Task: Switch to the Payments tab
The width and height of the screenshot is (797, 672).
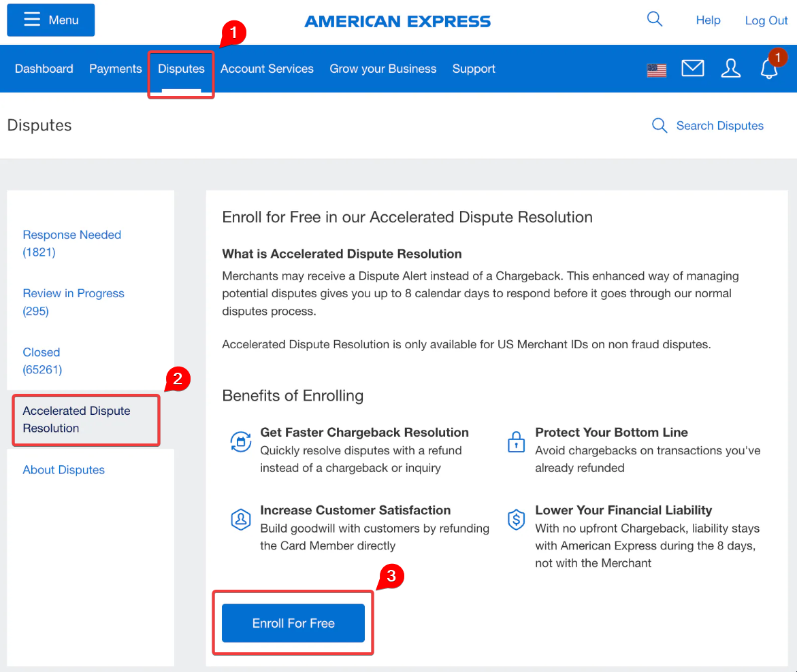Action: pos(116,69)
